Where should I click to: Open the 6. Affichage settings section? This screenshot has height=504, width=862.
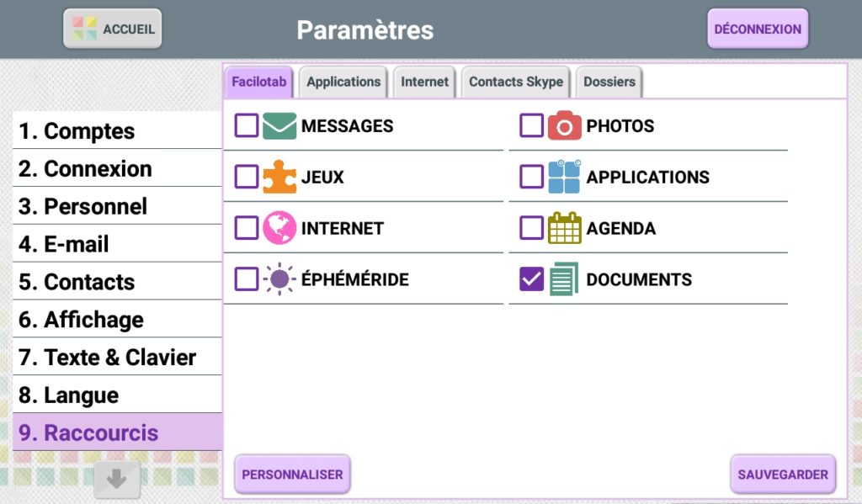(x=117, y=320)
